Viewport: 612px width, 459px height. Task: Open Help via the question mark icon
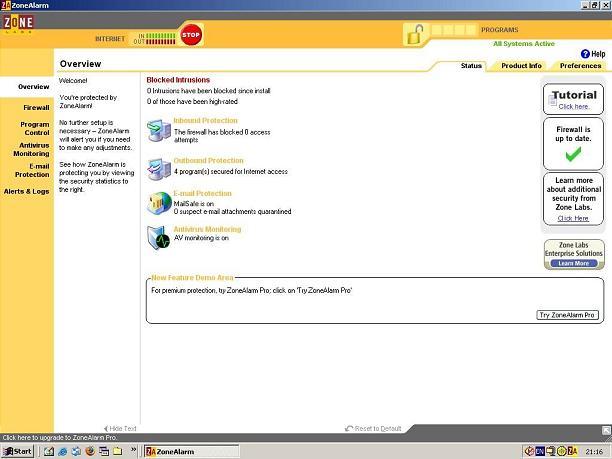[585, 54]
